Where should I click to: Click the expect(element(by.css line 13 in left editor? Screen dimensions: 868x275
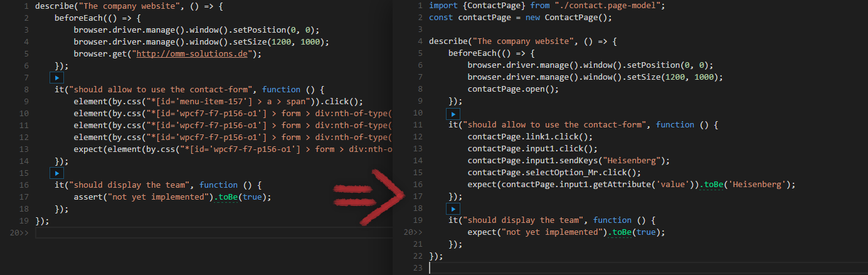click(x=232, y=149)
